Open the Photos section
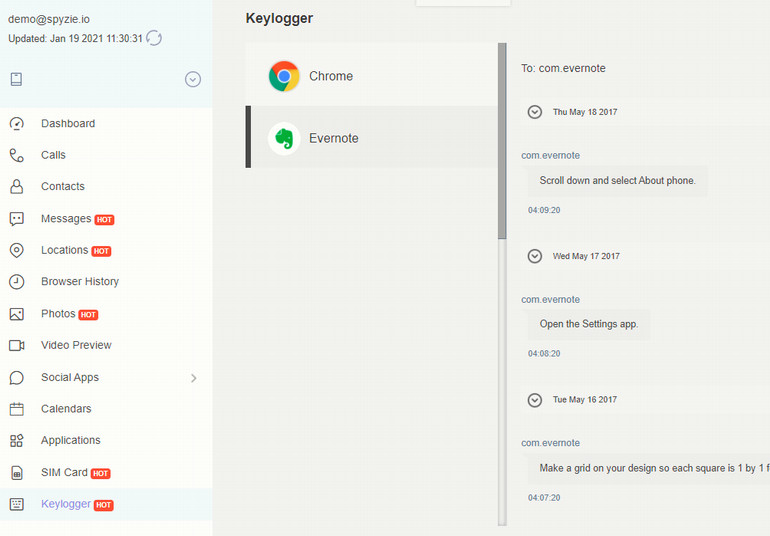 [x=58, y=313]
